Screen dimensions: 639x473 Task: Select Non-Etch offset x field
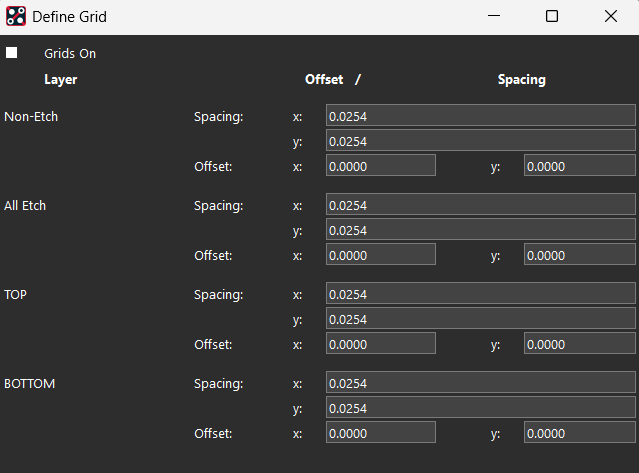(x=380, y=166)
